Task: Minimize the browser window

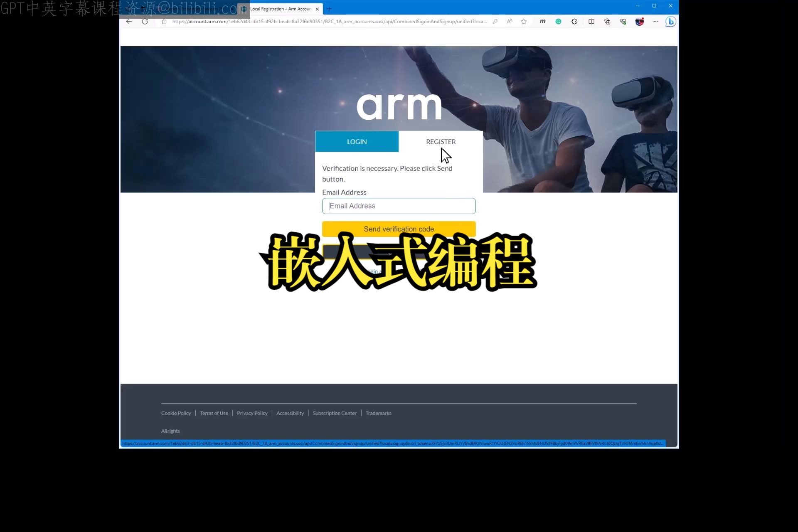Action: 638,6
